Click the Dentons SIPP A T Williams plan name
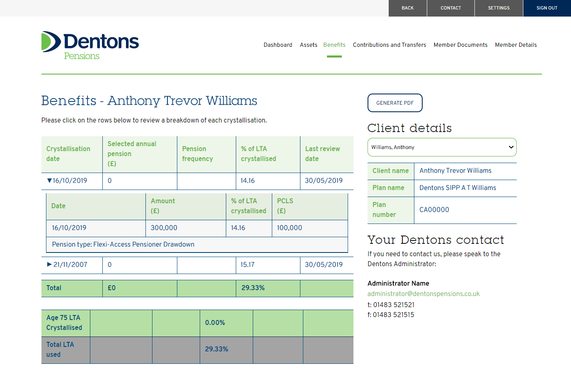The image size is (571, 392). [457, 188]
